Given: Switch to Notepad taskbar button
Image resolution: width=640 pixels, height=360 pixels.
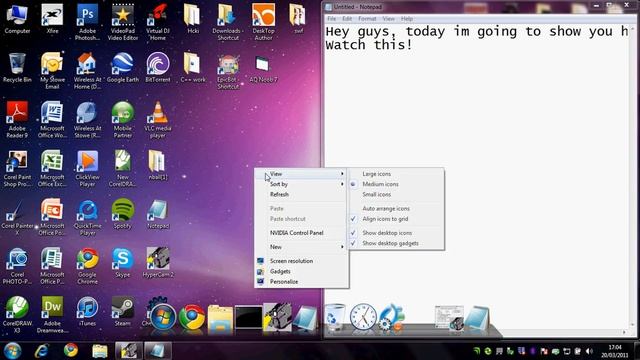Looking at the screenshot, I should tap(158, 351).
